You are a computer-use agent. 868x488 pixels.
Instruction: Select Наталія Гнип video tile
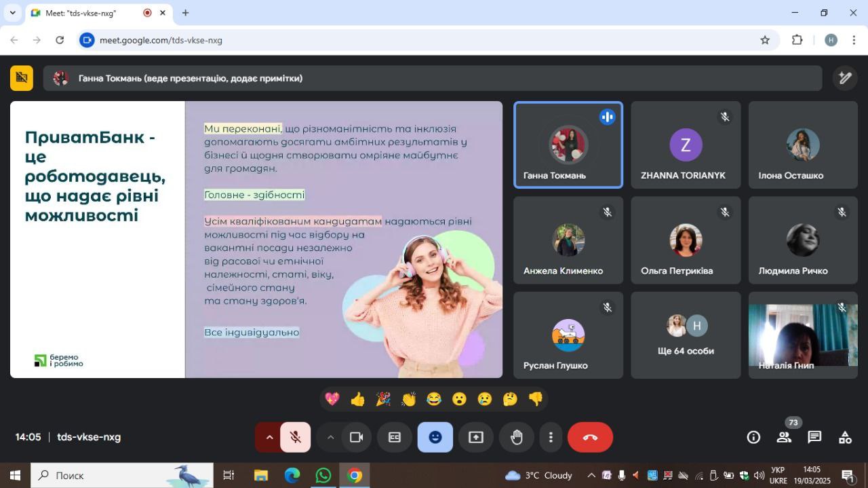803,335
